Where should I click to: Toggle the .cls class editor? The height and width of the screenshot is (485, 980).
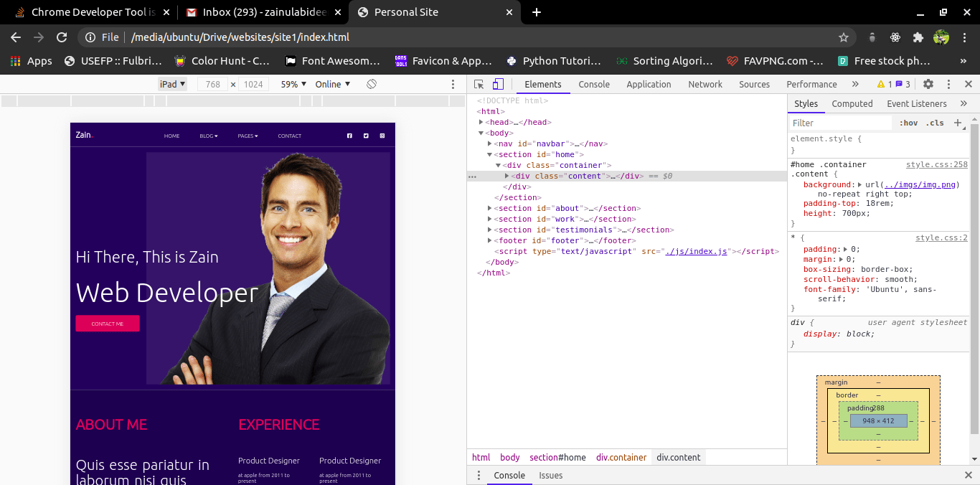click(935, 123)
